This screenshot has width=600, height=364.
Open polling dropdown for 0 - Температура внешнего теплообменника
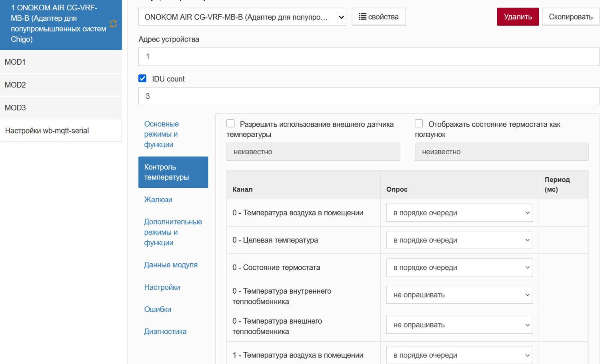(459, 325)
